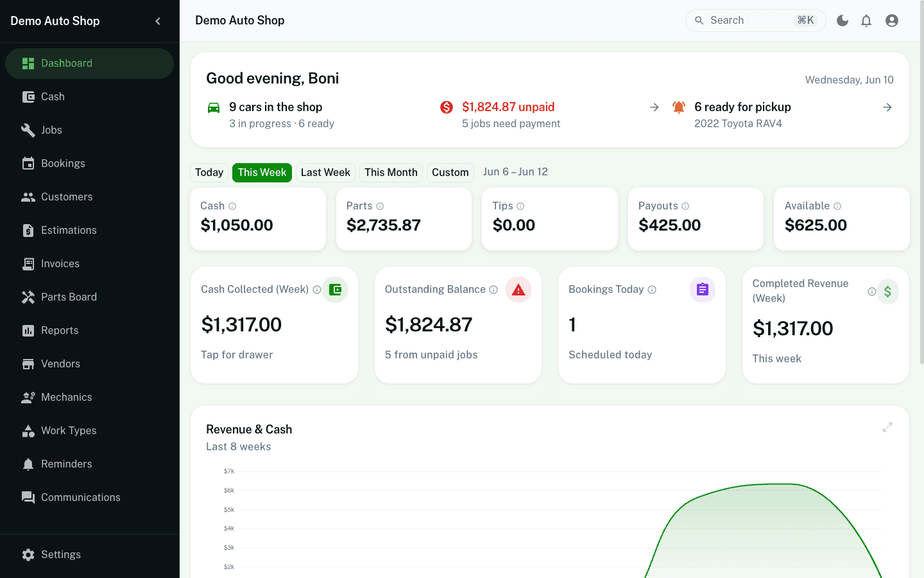Select the Today range filter

tap(209, 173)
